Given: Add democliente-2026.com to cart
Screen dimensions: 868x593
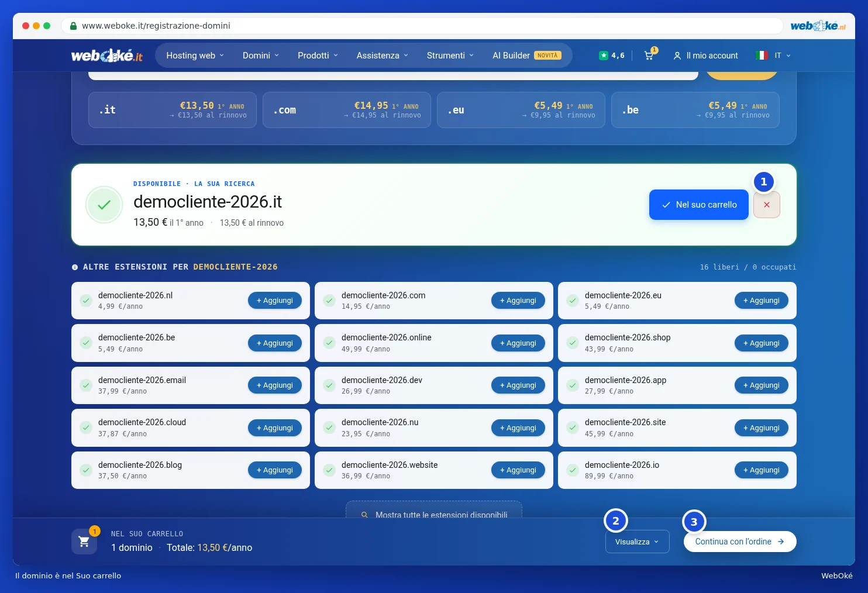Looking at the screenshot, I should coord(518,301).
